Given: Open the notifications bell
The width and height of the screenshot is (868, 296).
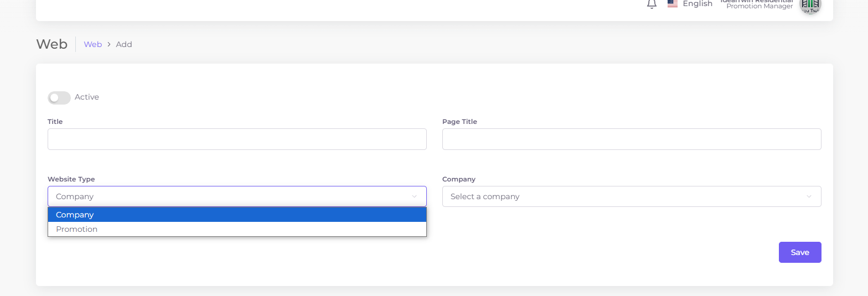Looking at the screenshot, I should [652, 4].
